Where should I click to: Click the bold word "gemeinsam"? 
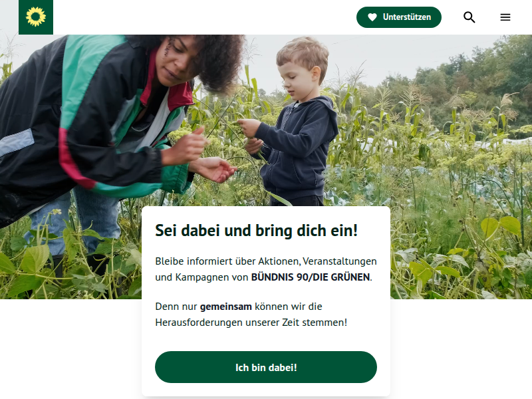point(225,307)
